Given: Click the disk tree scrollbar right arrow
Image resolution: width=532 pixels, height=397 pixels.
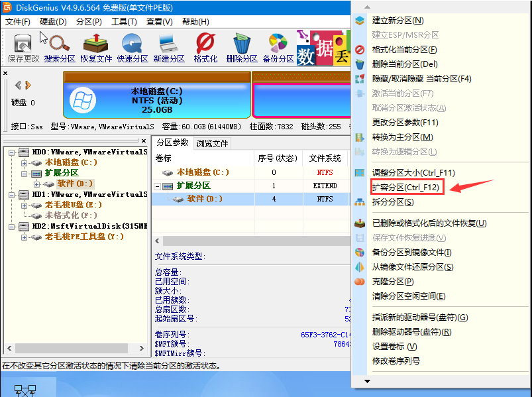Looking at the screenshot, I should [x=142, y=349].
